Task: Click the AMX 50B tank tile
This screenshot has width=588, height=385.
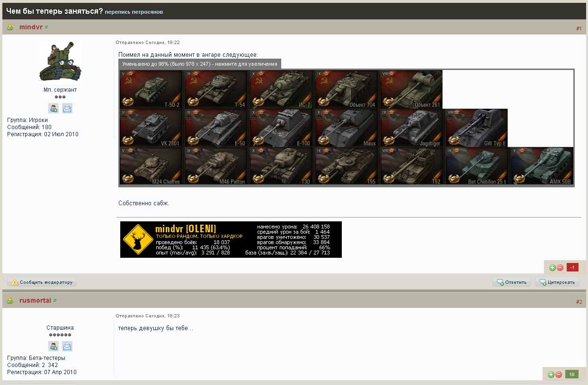Action: (543, 166)
